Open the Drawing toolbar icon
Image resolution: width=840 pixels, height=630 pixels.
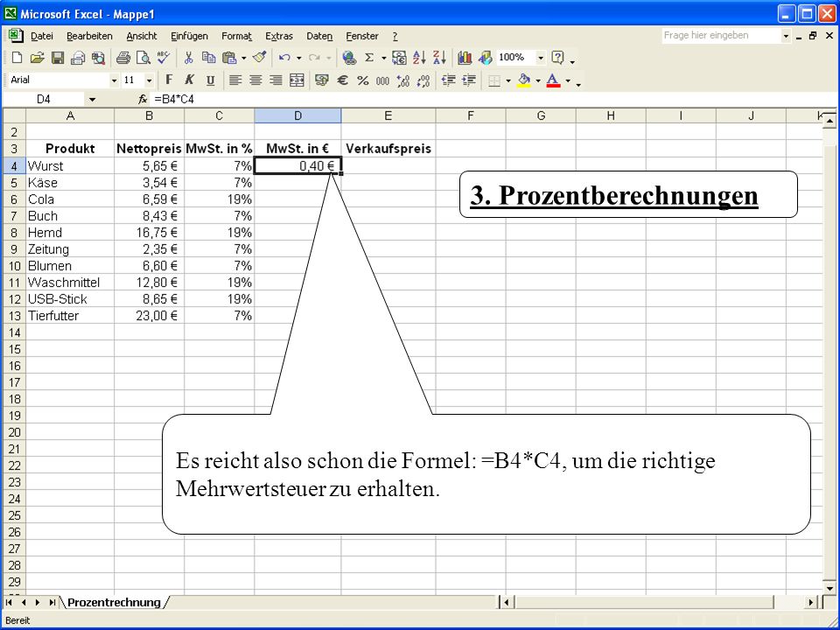(x=485, y=58)
